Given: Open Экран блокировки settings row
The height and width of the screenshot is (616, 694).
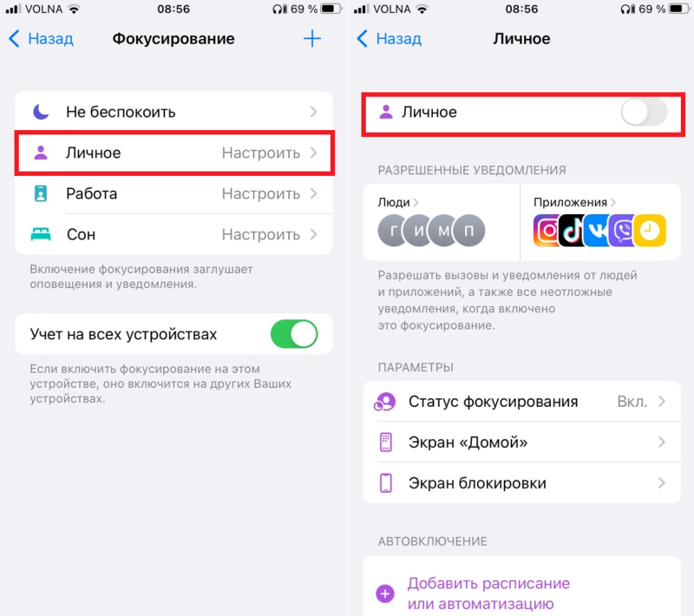Looking at the screenshot, I should (x=522, y=482).
